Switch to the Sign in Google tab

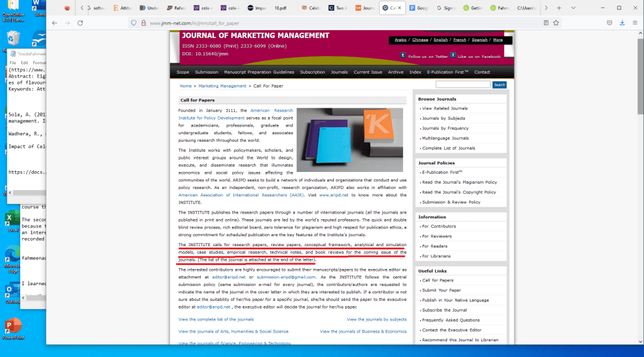click(x=446, y=8)
